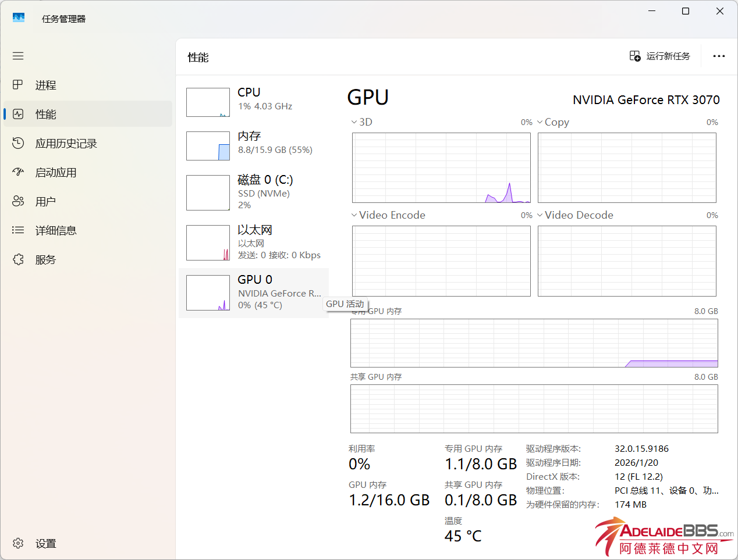Click the hamburger navigation menu icon
Screen dimensions: 738x560
[x=18, y=56]
